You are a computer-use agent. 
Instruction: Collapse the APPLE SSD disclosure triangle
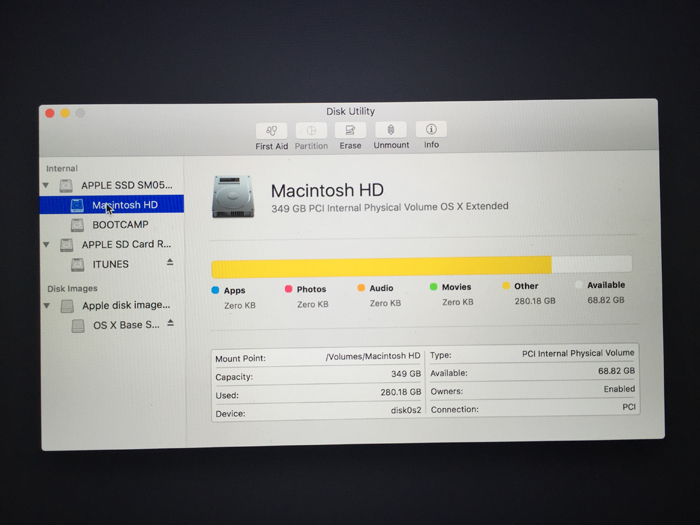pos(46,186)
